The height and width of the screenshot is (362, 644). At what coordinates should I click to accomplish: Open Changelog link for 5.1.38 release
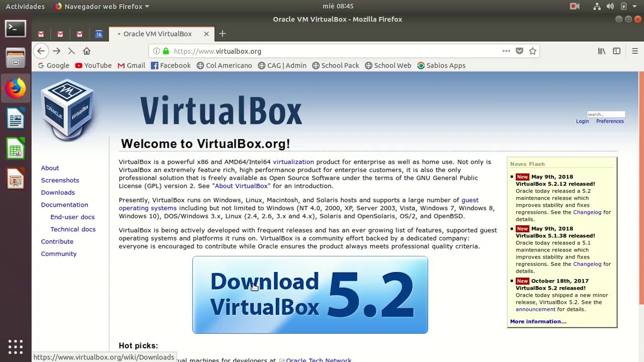coord(587,264)
